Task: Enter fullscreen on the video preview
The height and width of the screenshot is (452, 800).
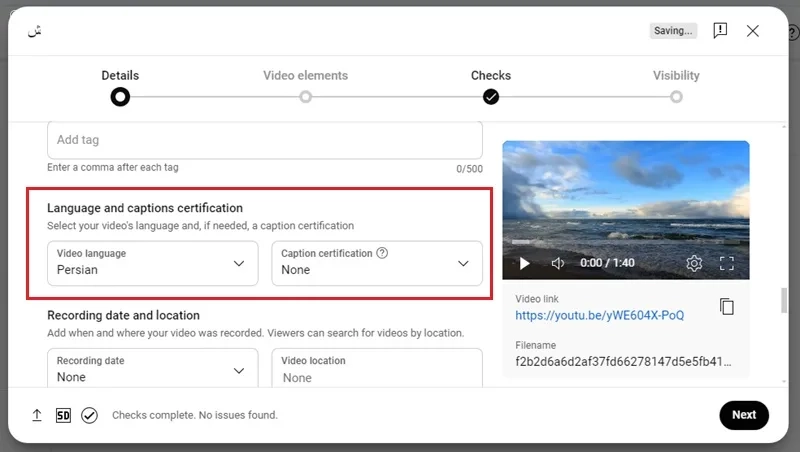Action: tap(727, 263)
